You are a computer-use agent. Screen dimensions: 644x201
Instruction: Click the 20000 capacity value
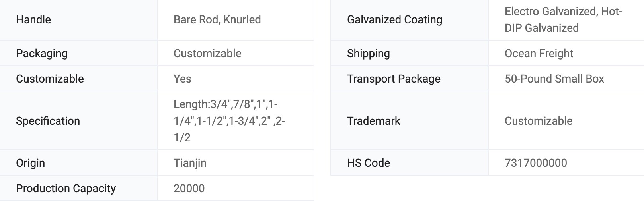click(189, 188)
